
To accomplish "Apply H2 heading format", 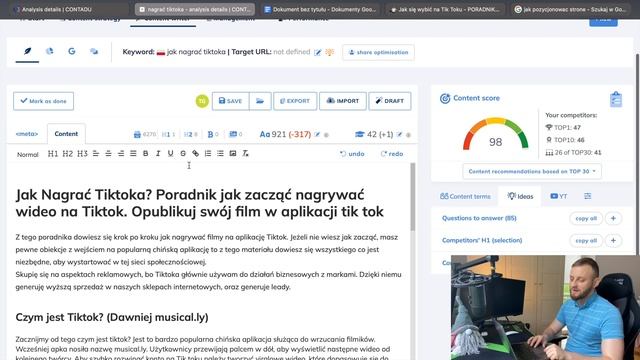I will click(67, 154).
